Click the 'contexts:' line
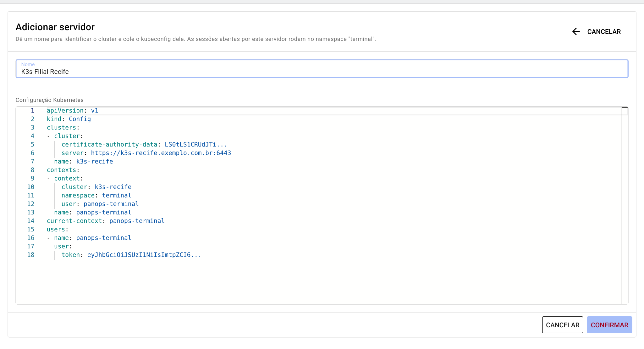Screen dimensions: 644x349 [x=63, y=170]
